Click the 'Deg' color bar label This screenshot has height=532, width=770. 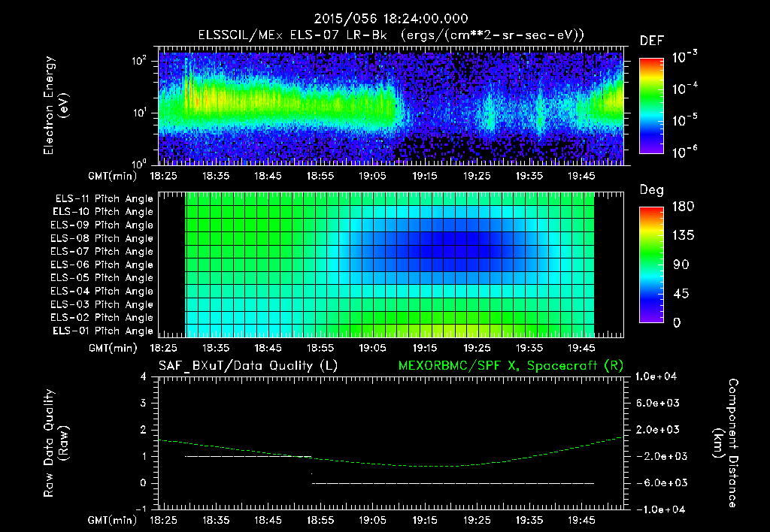(x=651, y=190)
